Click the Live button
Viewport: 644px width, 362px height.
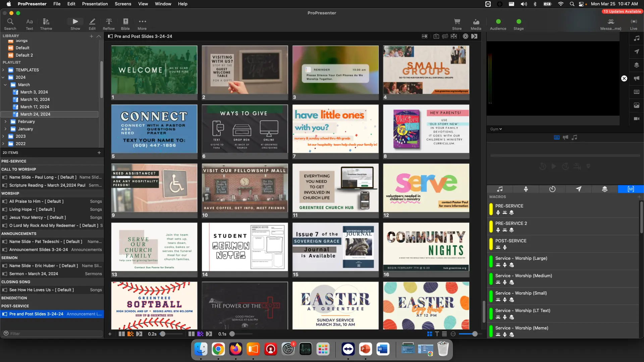(x=634, y=23)
